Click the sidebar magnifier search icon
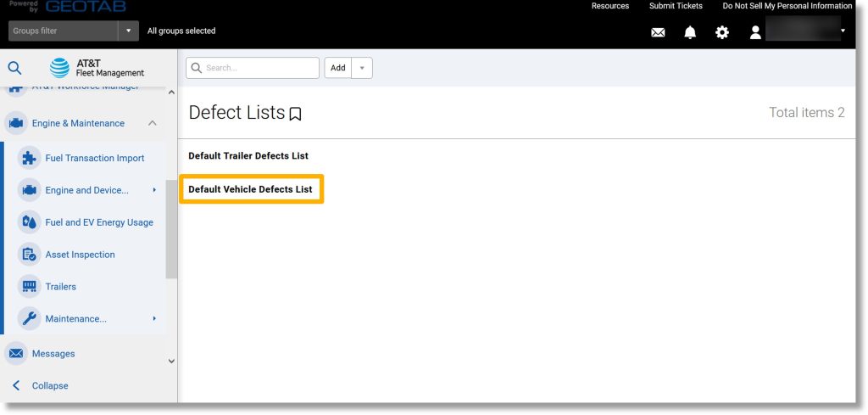868x415 pixels. point(15,68)
